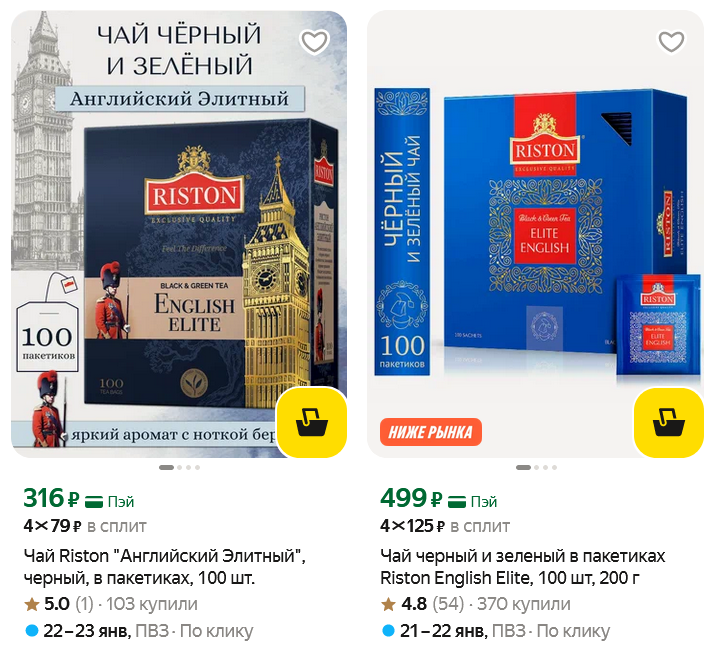Click the star rating 5.0 icon
The image size is (706, 666).
(x=32, y=604)
